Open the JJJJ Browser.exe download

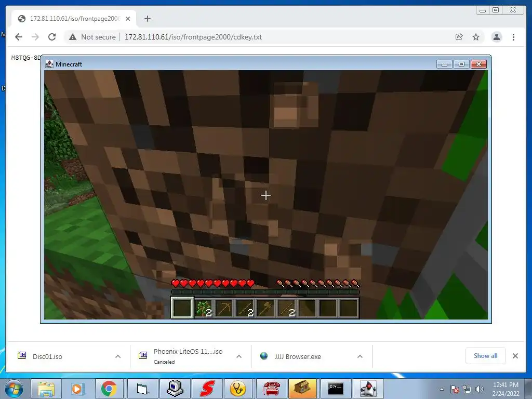tap(297, 356)
